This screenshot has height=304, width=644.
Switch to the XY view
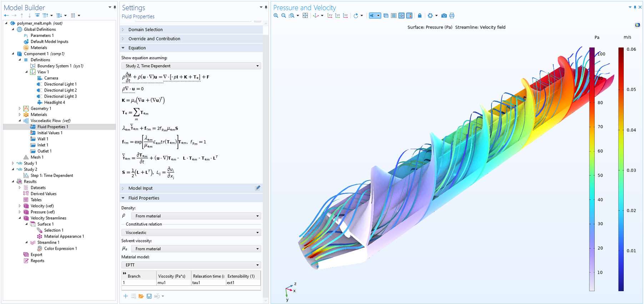(x=330, y=16)
